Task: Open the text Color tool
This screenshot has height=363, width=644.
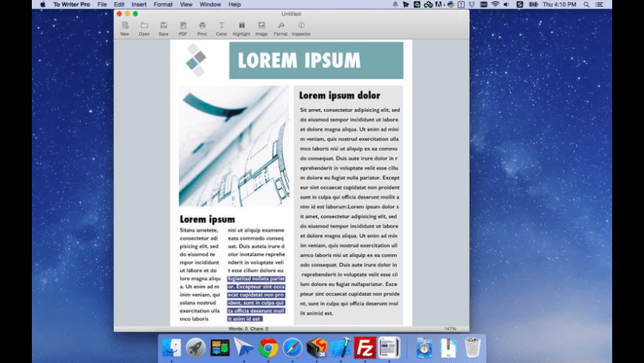Action: (221, 28)
